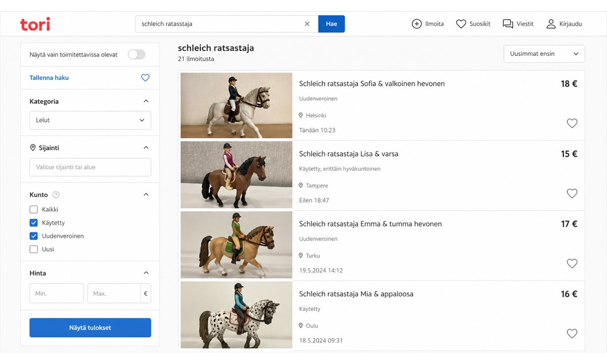This screenshot has height=364, width=607.
Task: Click the 18.5.2024 09:31 timestamp
Action: [321, 340]
